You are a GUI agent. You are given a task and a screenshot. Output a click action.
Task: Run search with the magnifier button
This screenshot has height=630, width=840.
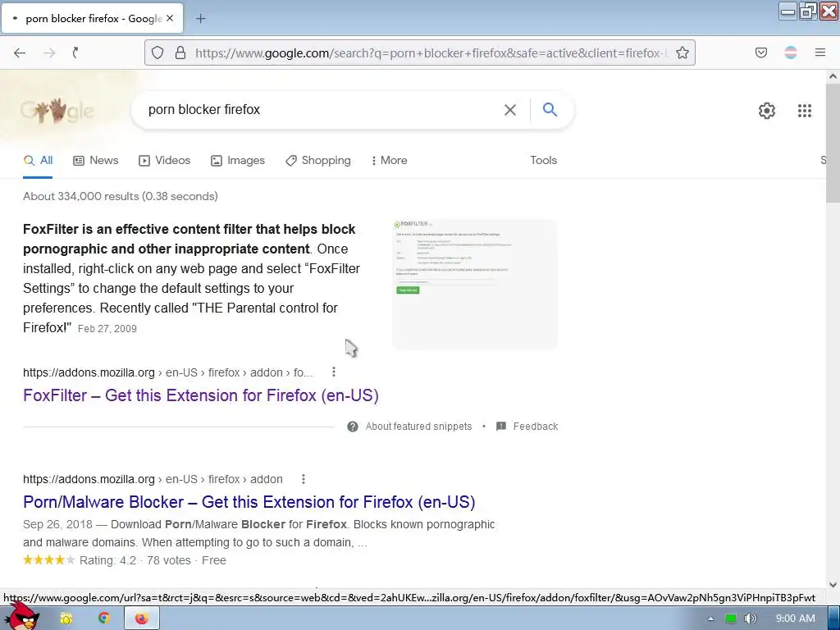coord(550,110)
